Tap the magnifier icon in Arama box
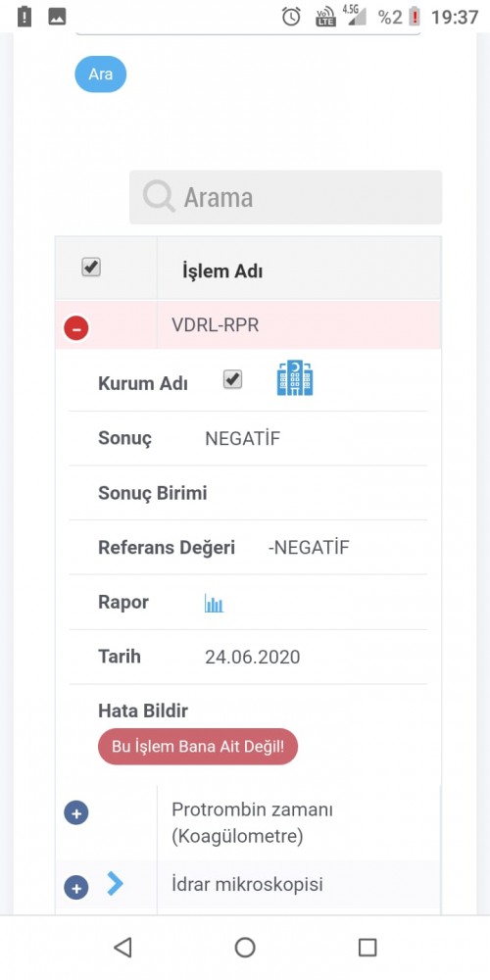Image resolution: width=490 pixels, height=980 pixels. (159, 197)
